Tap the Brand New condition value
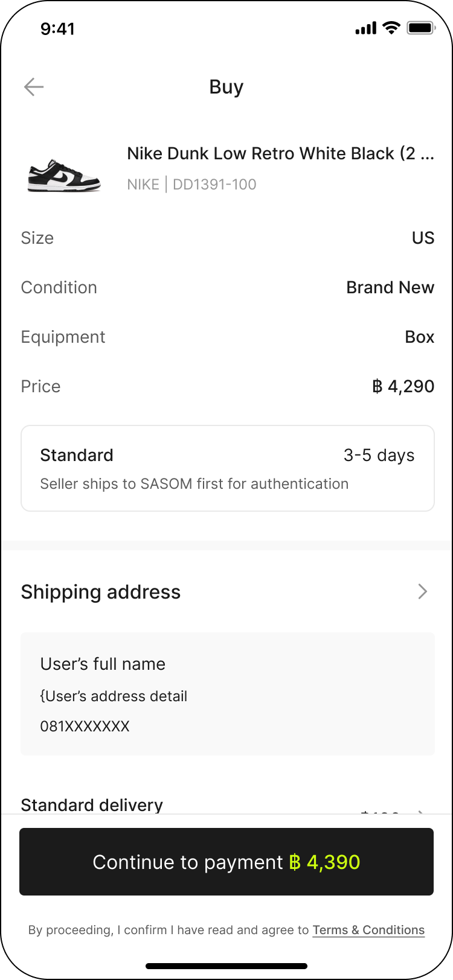This screenshot has height=980, width=453. pos(390,287)
